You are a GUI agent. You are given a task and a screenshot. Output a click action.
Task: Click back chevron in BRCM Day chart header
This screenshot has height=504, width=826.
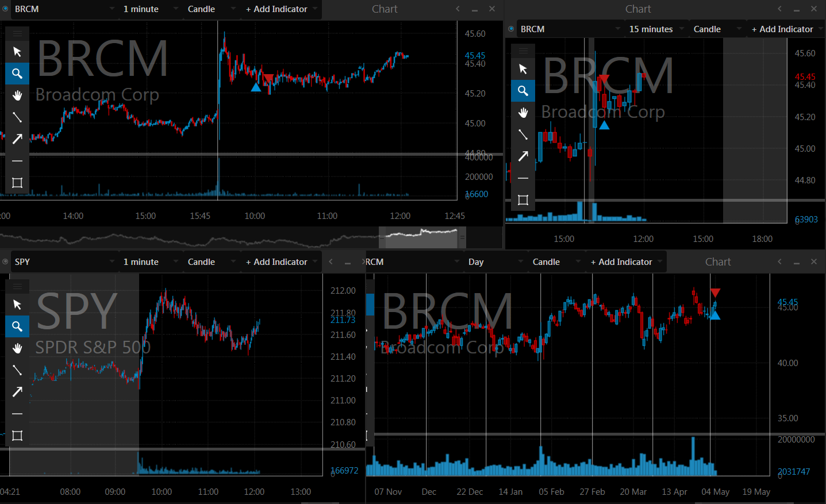coord(779,261)
